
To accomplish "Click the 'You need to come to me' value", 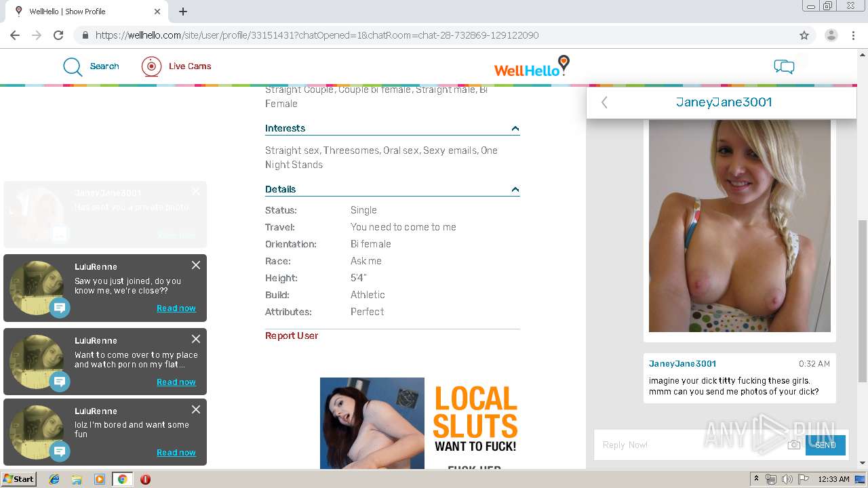I will coord(403,227).
